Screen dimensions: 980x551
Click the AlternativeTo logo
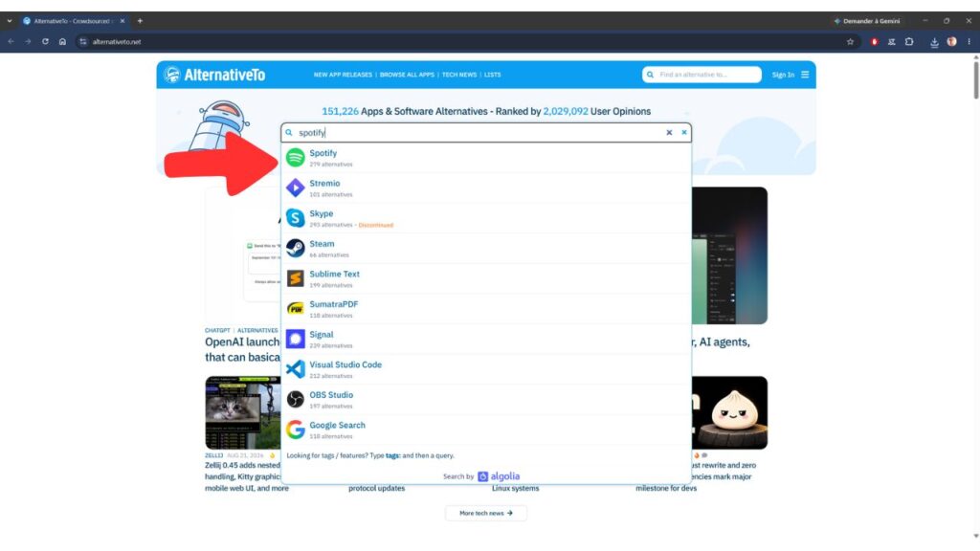(x=214, y=75)
